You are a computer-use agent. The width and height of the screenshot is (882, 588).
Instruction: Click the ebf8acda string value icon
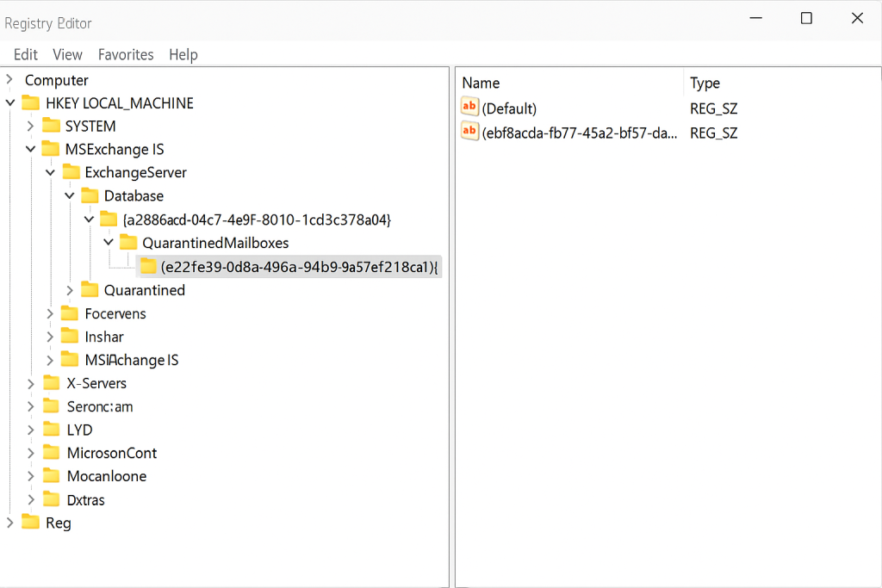(x=469, y=133)
